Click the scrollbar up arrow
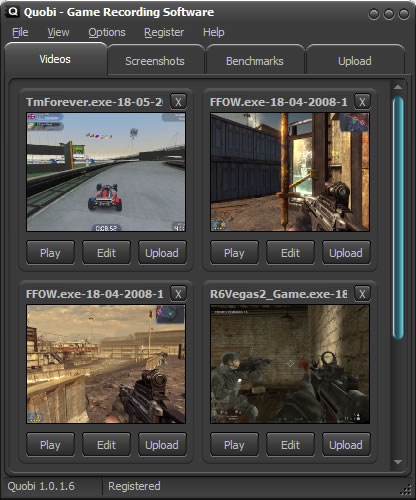This screenshot has width=416, height=500. [x=398, y=87]
